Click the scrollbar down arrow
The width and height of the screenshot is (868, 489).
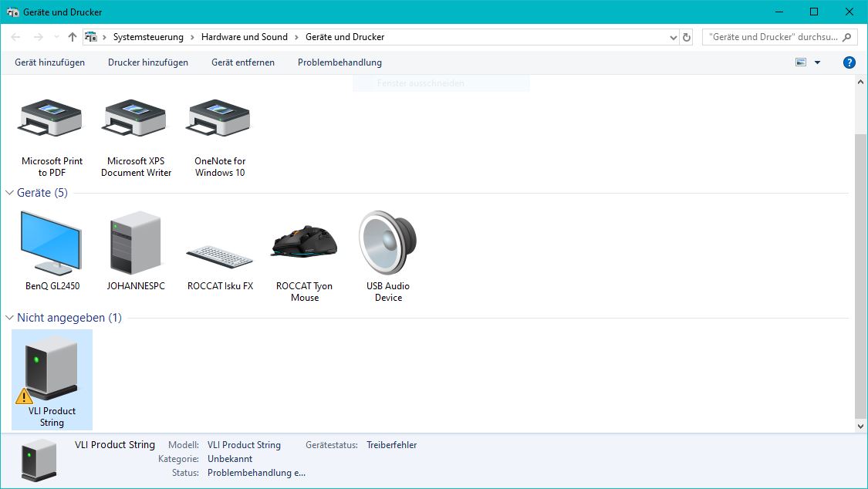[860, 426]
